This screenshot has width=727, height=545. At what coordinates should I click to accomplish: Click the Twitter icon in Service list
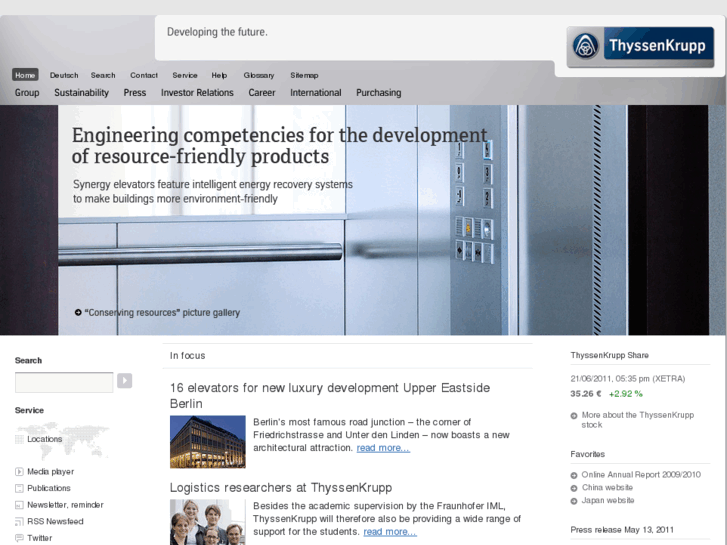point(19,538)
